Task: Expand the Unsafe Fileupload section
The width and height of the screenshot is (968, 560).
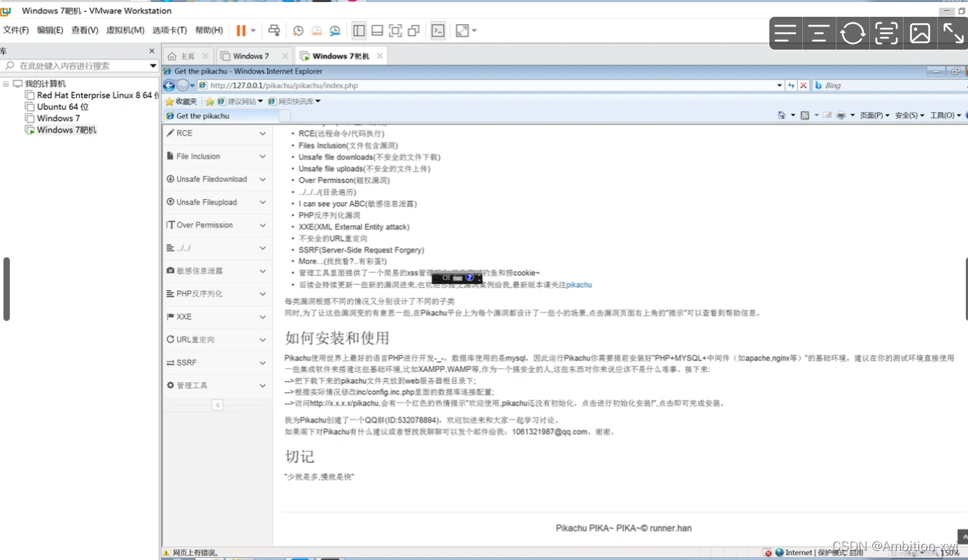Action: (x=218, y=203)
